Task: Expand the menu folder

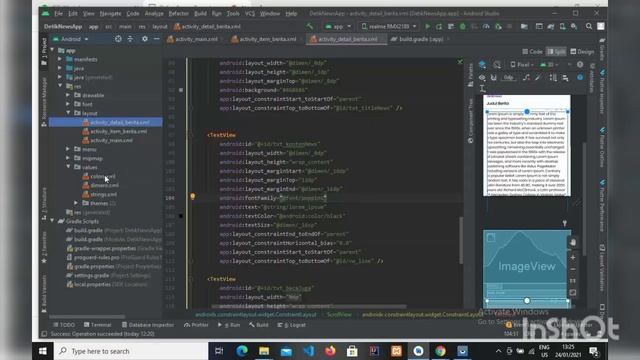Action: tap(68, 149)
